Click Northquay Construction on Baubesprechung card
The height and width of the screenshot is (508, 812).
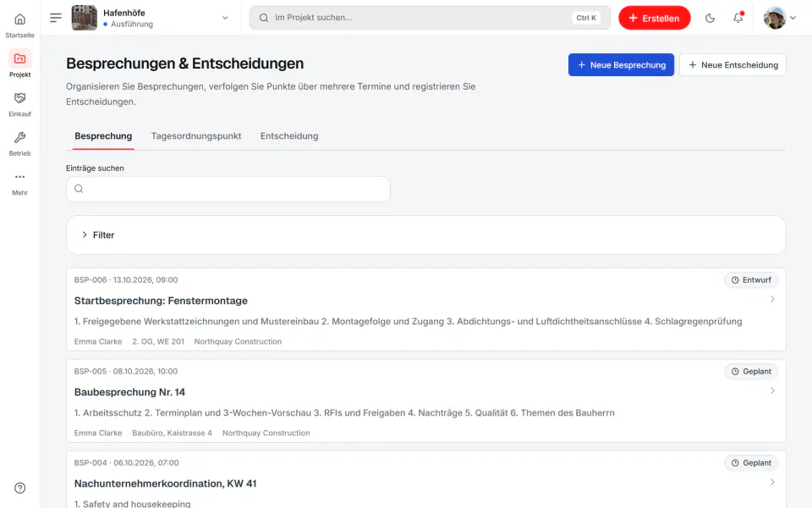click(x=266, y=433)
